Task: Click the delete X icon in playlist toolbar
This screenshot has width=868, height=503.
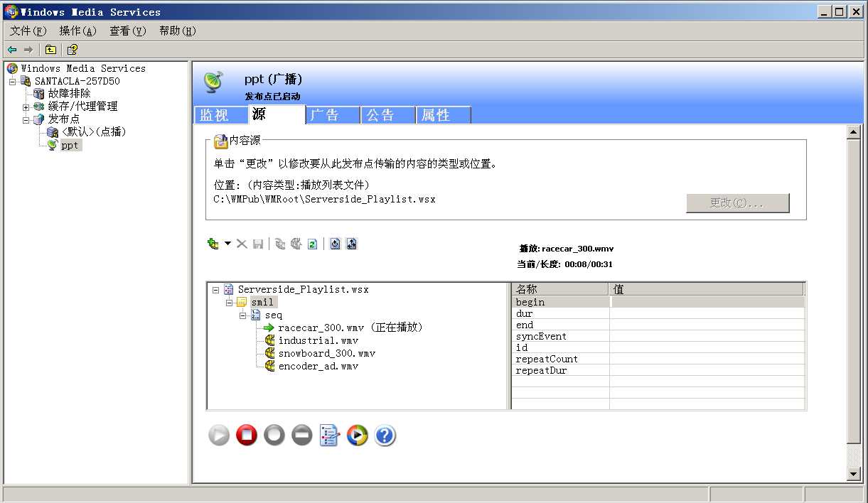Action: (x=242, y=244)
